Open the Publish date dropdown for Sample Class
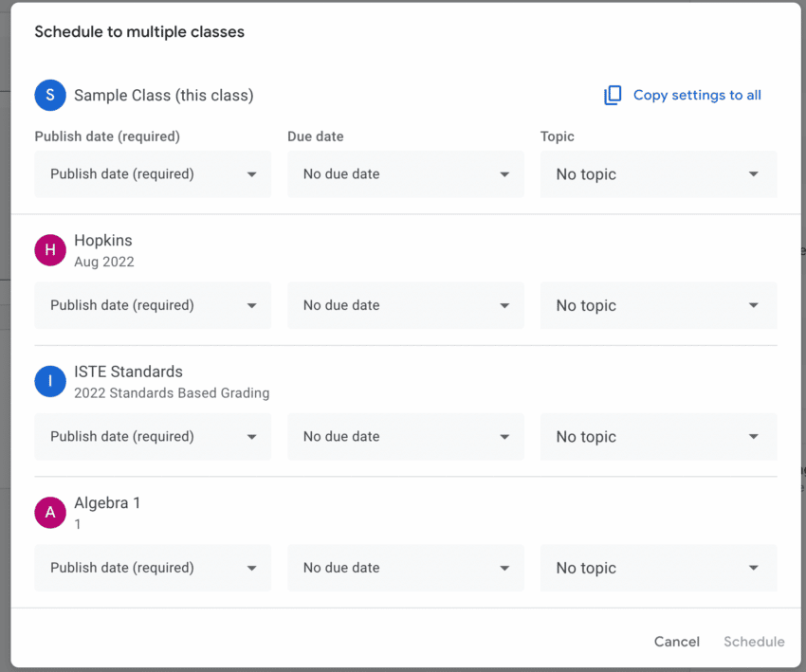806x672 pixels. click(152, 174)
